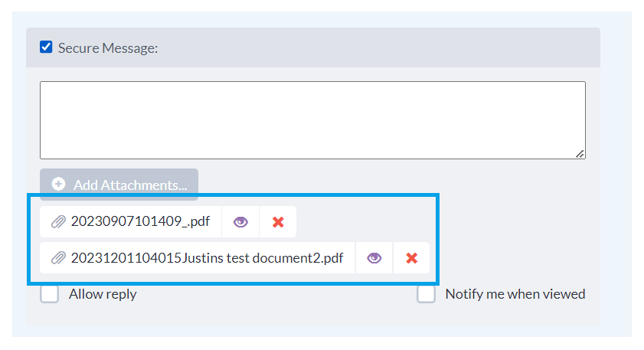Screen dimensions: 644x350
Task: Click empty space right of the first attachment
Action: click(x=360, y=222)
